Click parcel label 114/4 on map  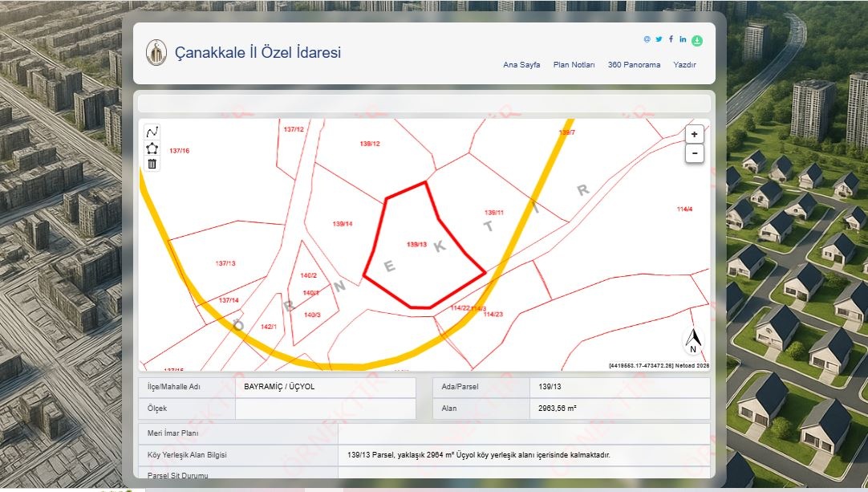[684, 209]
